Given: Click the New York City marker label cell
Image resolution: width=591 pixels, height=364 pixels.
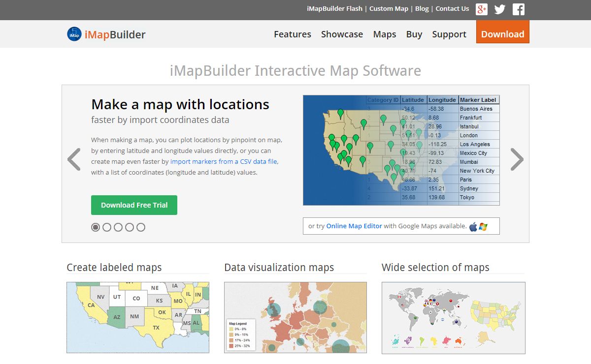Looking at the screenshot, I should pos(479,171).
